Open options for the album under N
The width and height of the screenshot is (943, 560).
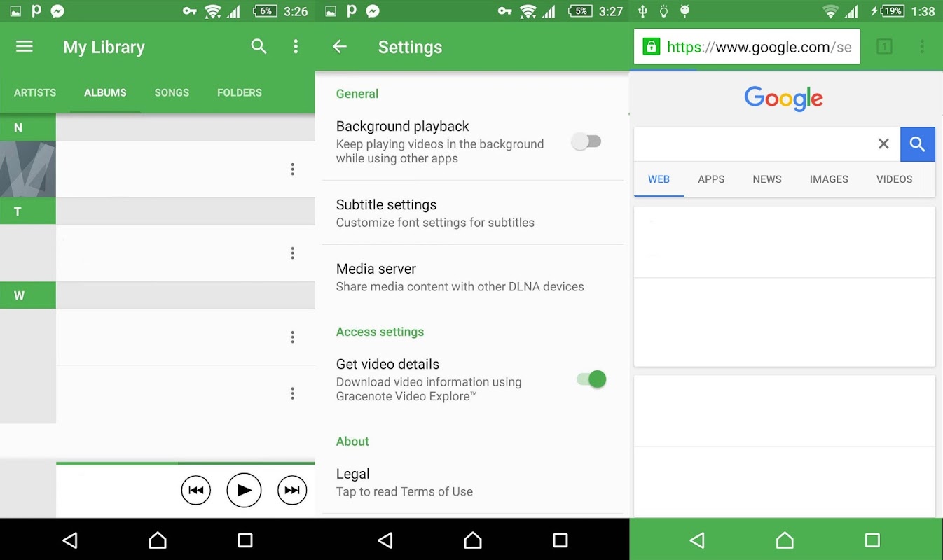coord(293,169)
